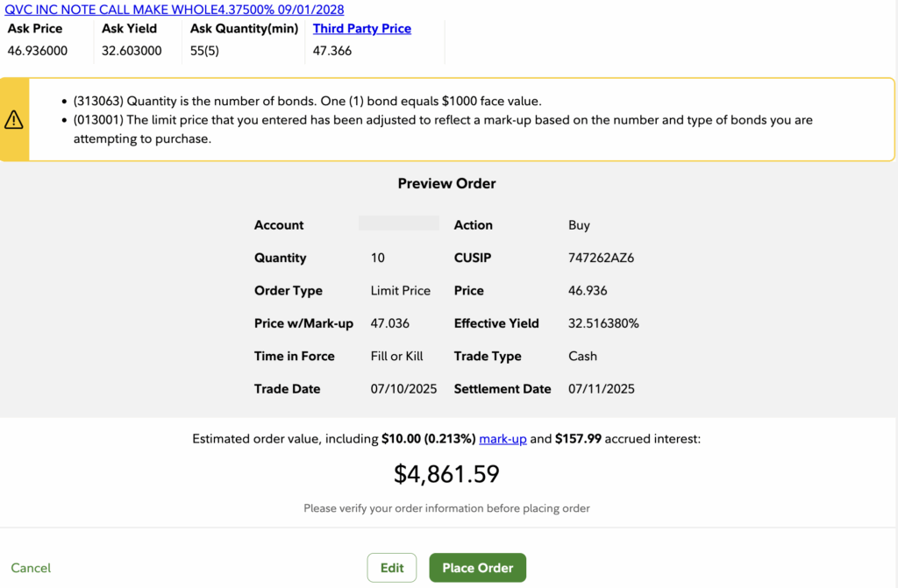Click the 'Please verify your order information' notice
The image size is (898, 588).
(446, 508)
